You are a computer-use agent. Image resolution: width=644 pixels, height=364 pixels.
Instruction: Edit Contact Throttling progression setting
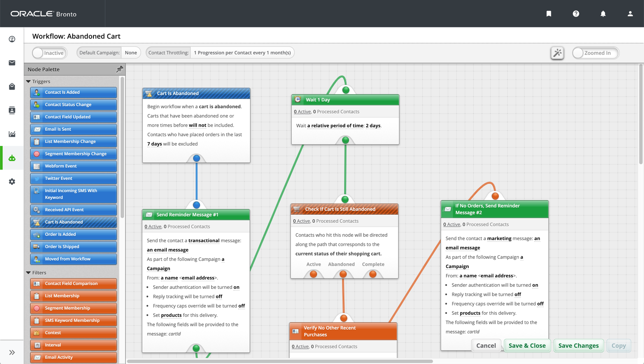(242, 53)
